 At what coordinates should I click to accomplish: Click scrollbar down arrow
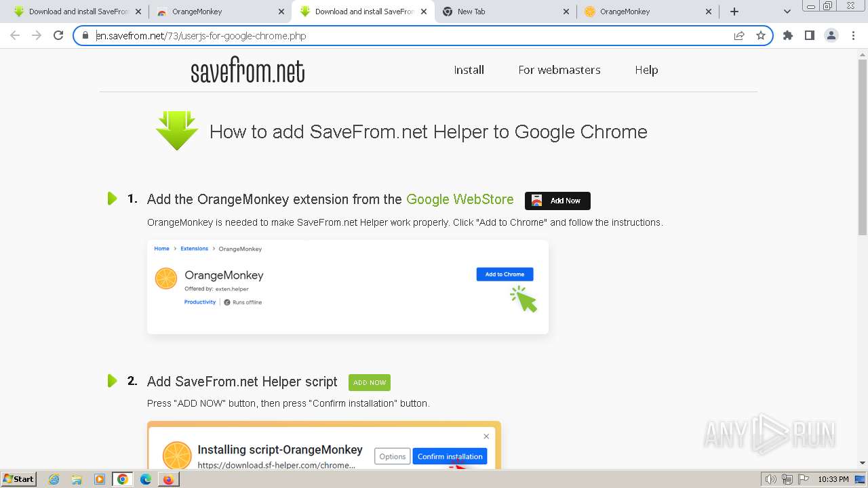[863, 464]
